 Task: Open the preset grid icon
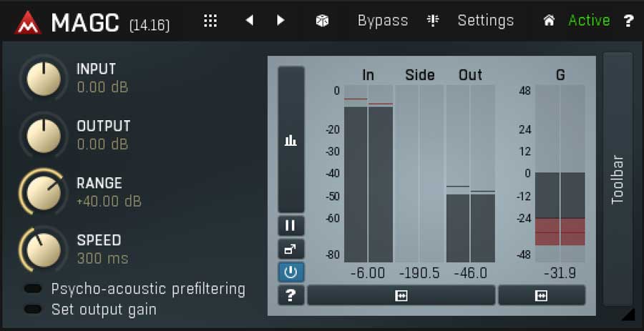coord(210,21)
